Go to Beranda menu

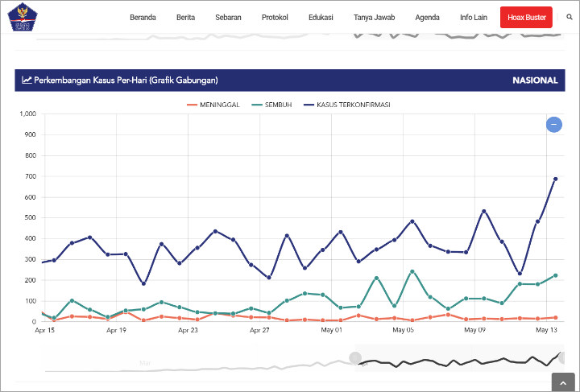coord(143,18)
